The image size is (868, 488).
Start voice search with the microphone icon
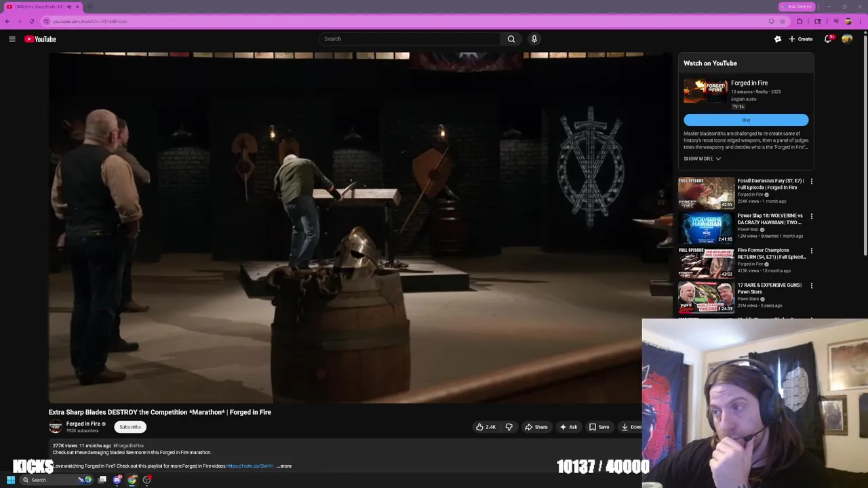(x=534, y=39)
